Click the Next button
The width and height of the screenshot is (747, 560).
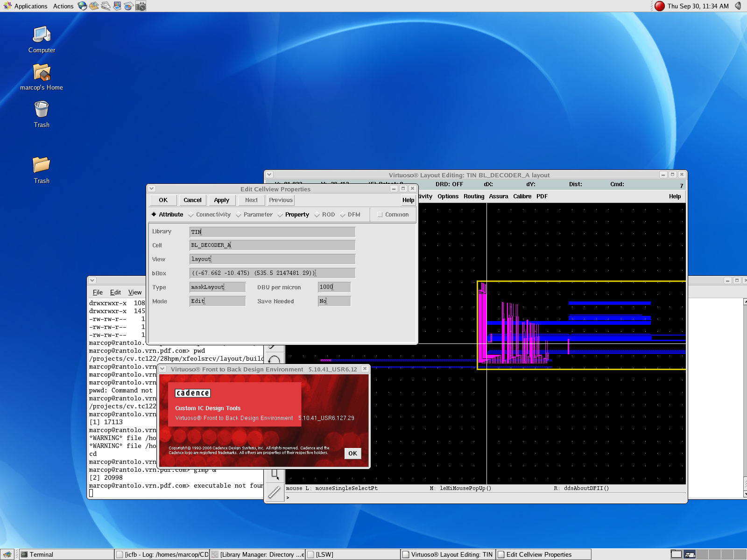[251, 200]
